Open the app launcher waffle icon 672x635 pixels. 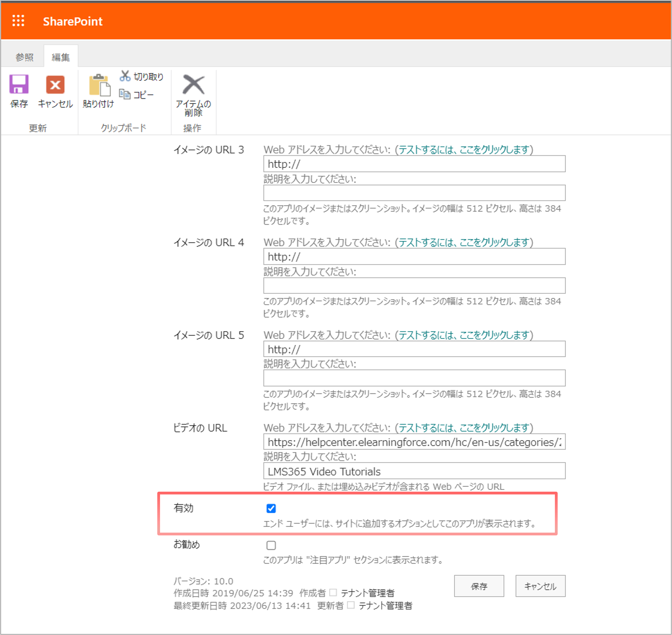click(19, 21)
